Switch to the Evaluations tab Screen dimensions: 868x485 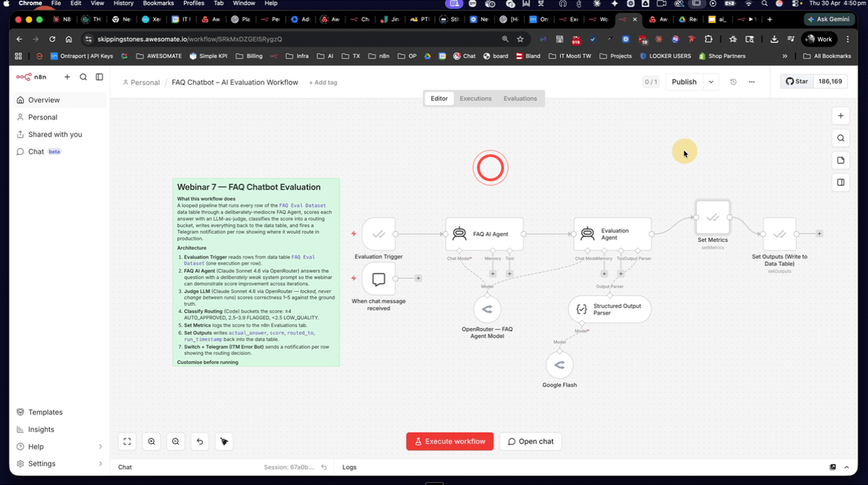[x=520, y=98]
